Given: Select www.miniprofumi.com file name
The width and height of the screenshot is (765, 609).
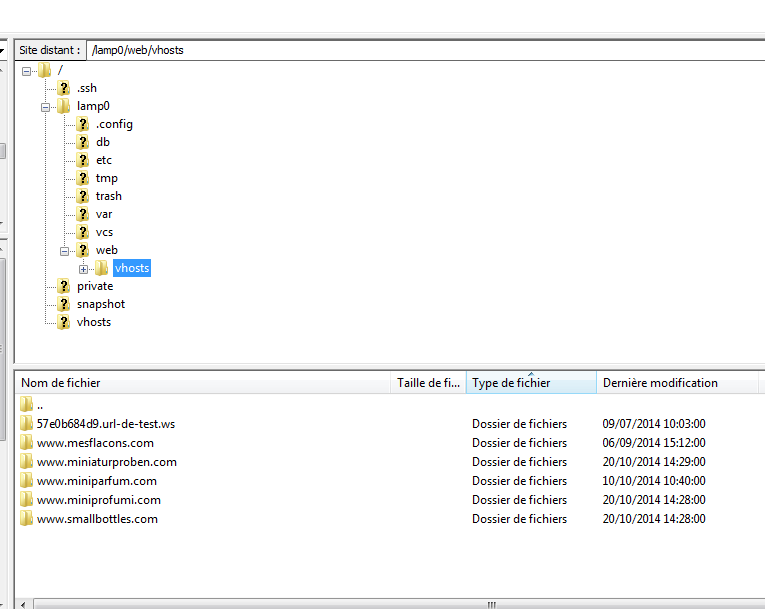Looking at the screenshot, I should 99,500.
